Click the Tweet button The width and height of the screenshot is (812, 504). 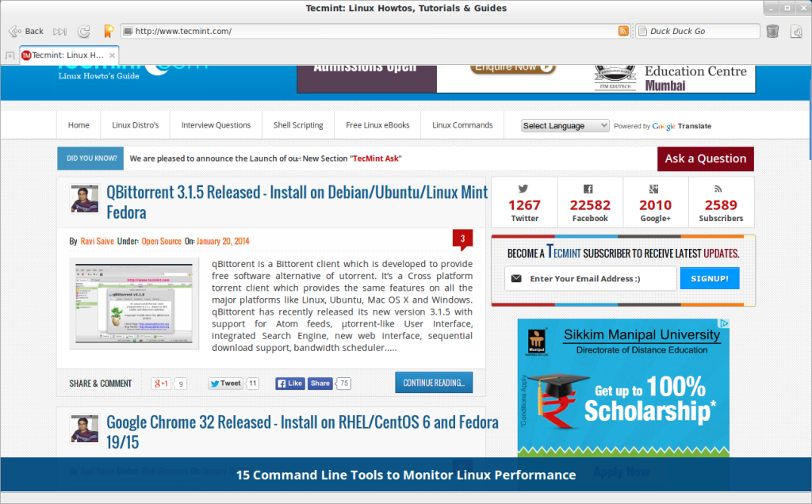click(x=225, y=384)
